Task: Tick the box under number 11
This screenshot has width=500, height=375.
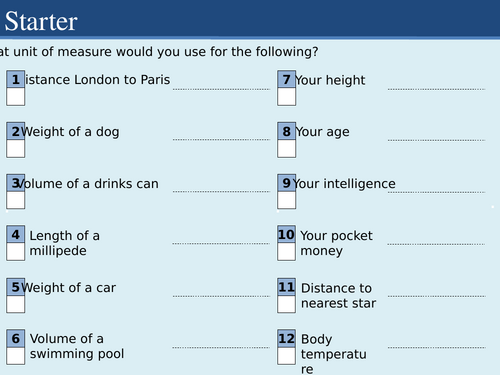Action: point(286,304)
